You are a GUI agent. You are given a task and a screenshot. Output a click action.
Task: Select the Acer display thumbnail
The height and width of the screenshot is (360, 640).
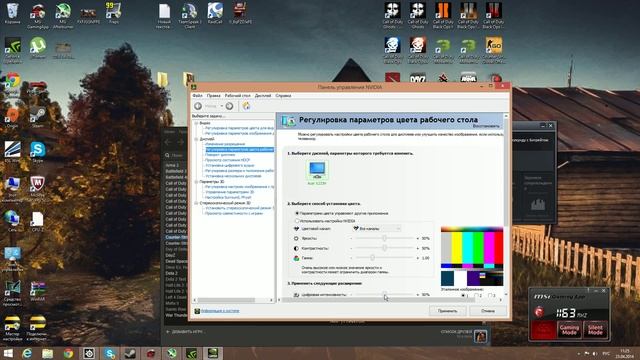coord(317,173)
